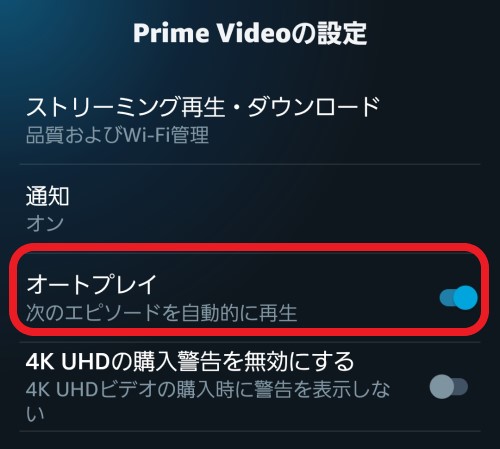This screenshot has height=449, width=500.
Task: Tap the 4K UHDの購入警告を無効にする heading
Action: point(190,361)
